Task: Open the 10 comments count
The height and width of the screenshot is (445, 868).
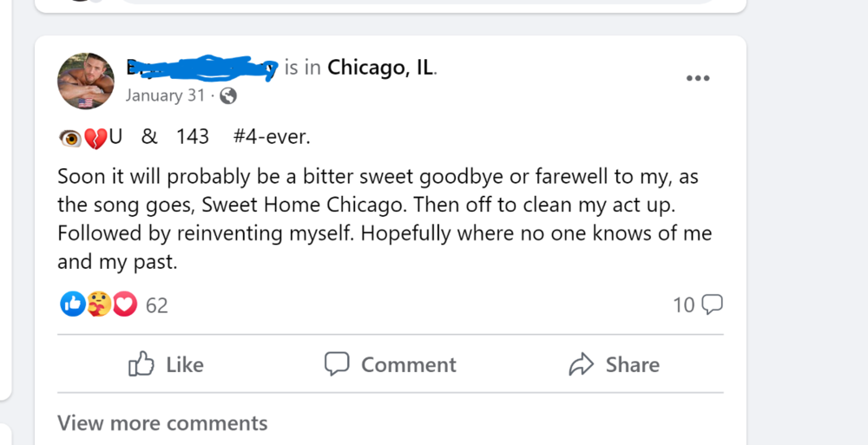Action: tap(683, 304)
